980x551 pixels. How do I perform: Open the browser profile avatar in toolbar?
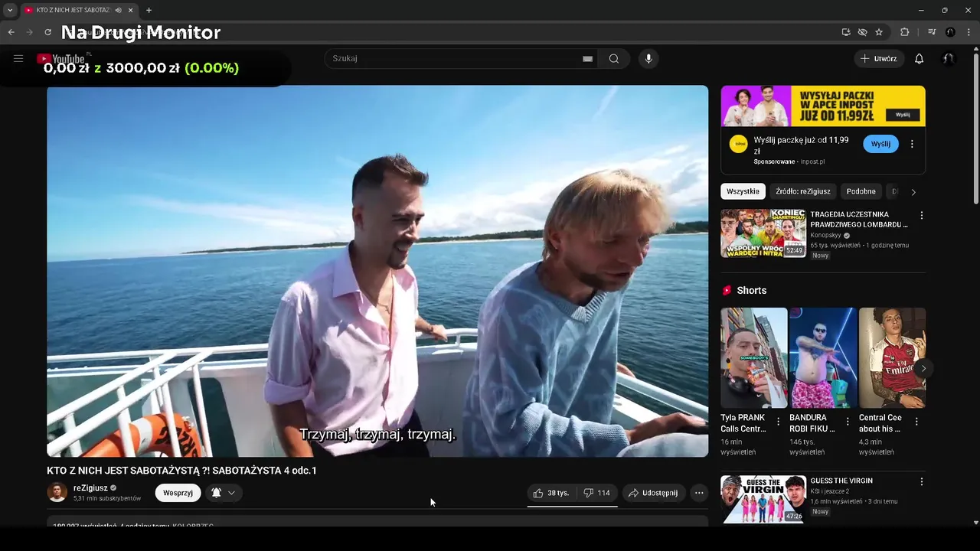click(950, 32)
